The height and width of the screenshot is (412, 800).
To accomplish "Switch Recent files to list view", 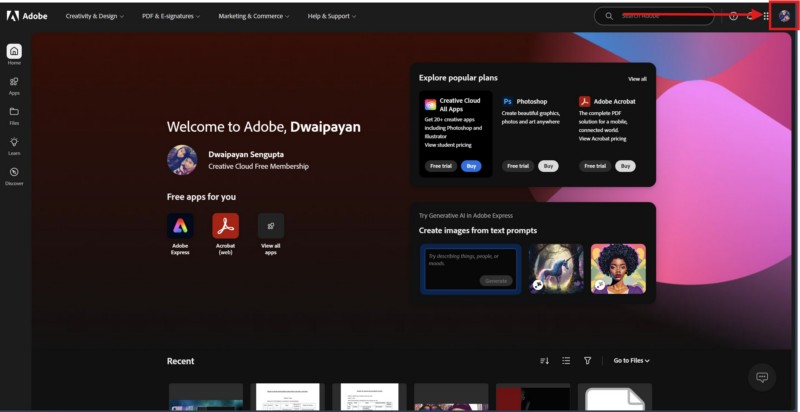I will click(x=566, y=361).
